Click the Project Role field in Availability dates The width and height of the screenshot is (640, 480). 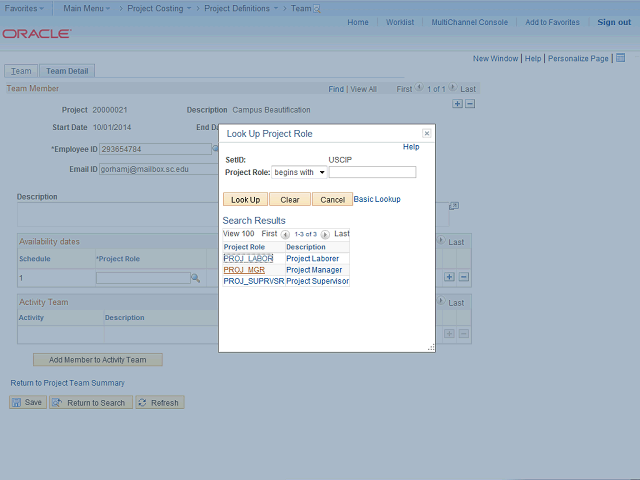tap(143, 278)
